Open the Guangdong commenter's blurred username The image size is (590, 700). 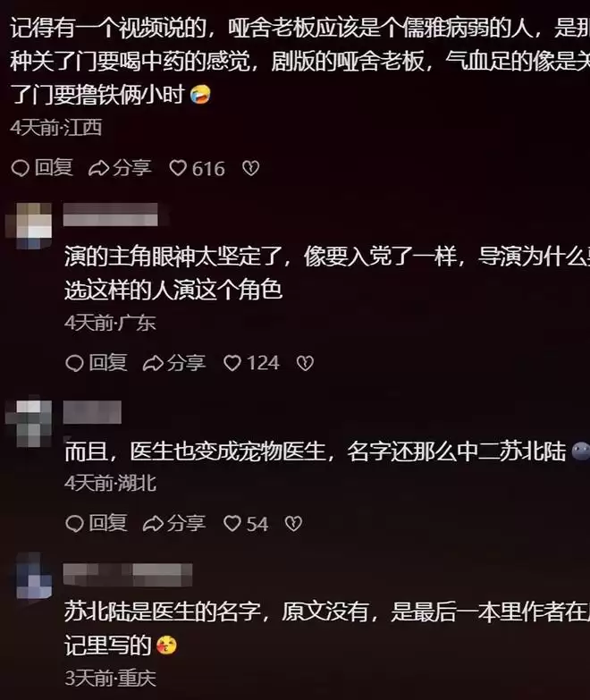tap(111, 215)
